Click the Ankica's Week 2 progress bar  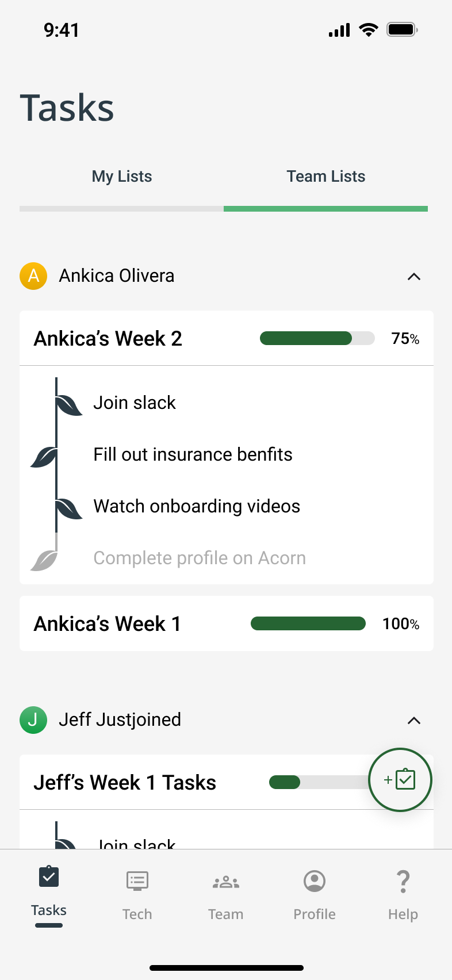coord(317,338)
